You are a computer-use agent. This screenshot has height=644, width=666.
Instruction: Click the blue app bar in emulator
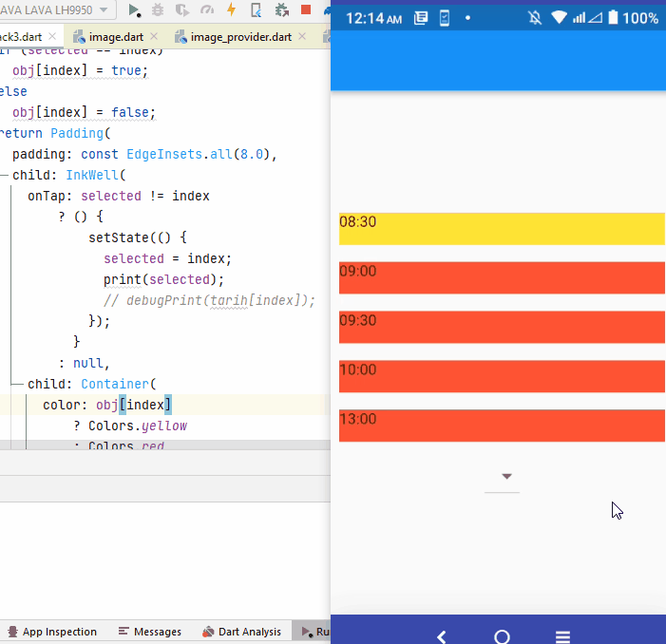click(x=498, y=60)
